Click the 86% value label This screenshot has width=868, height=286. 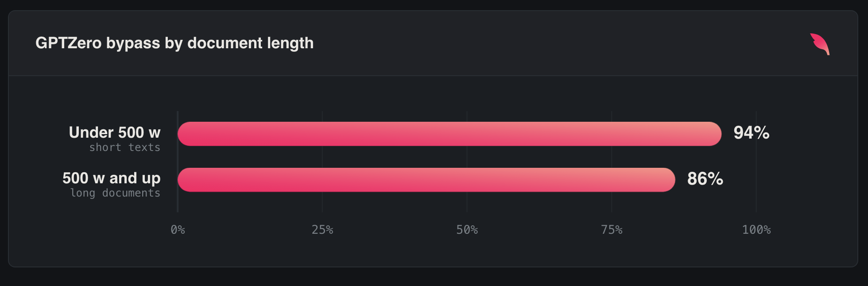[705, 179]
